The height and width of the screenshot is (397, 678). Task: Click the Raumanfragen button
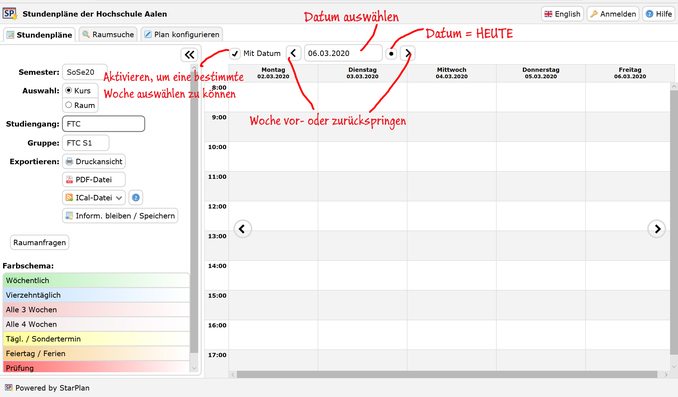point(39,242)
